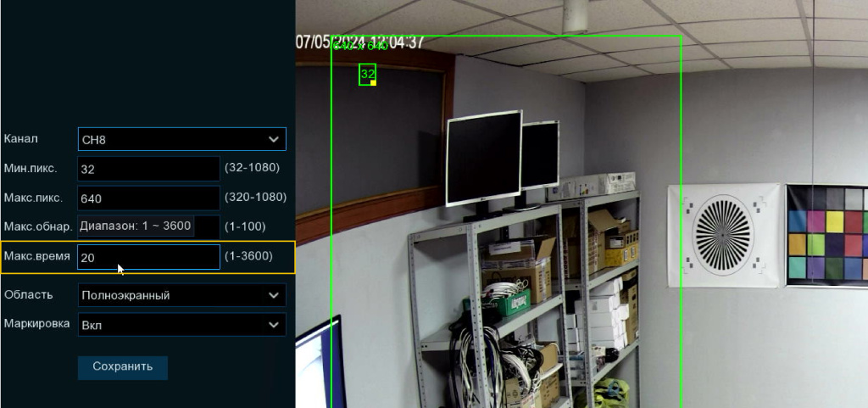Pick the yellow square on the color chart
Viewport: 868px width, 408px height.
point(835,222)
